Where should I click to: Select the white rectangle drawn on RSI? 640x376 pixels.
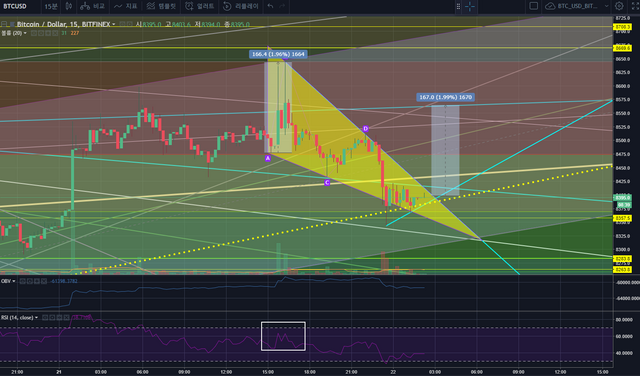(283, 336)
